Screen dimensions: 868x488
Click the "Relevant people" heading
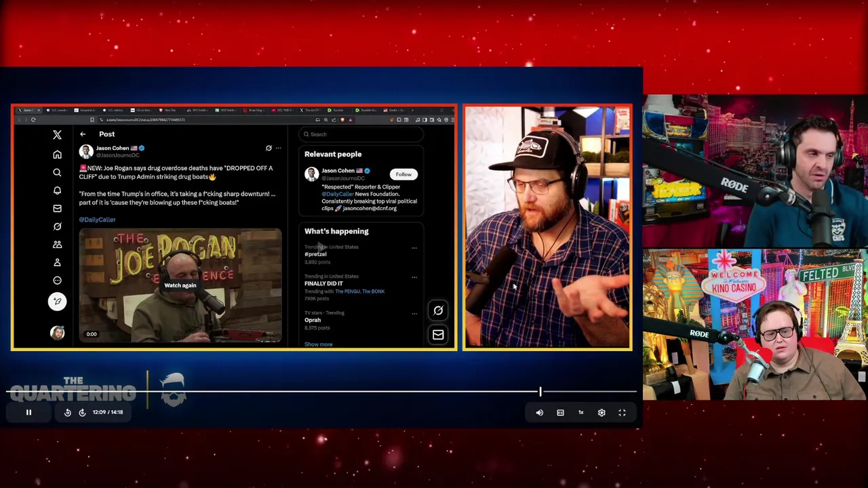click(x=333, y=155)
